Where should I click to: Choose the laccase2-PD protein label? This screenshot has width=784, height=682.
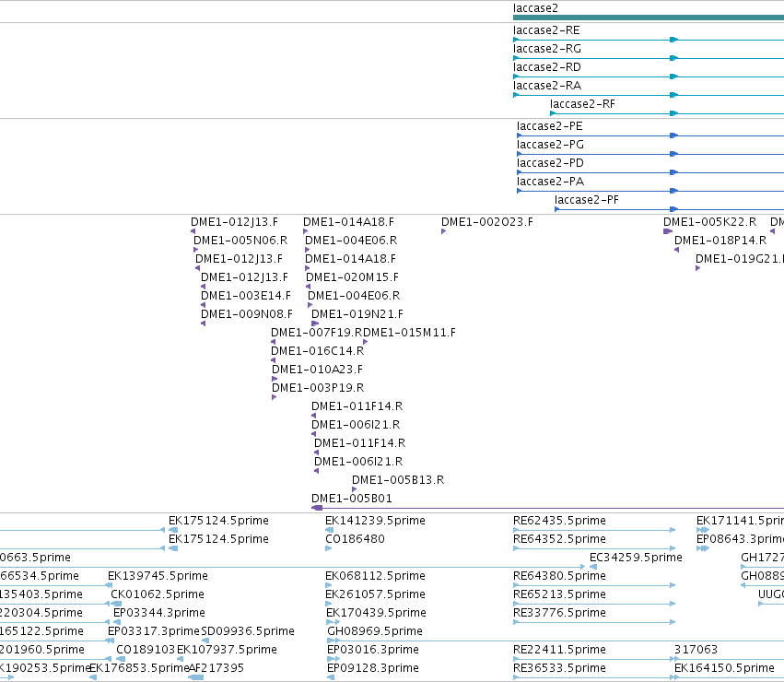550,163
